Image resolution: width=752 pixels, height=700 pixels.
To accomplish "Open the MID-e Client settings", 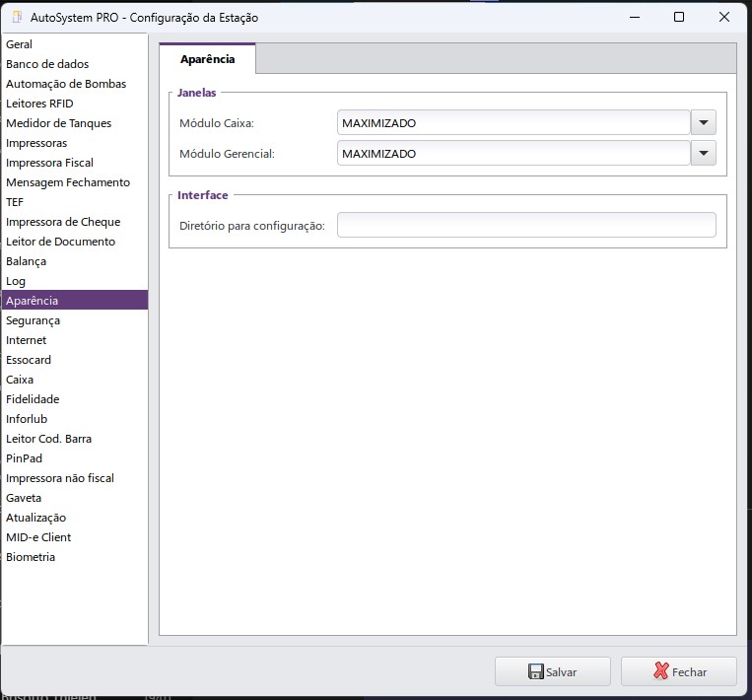I will click(38, 537).
